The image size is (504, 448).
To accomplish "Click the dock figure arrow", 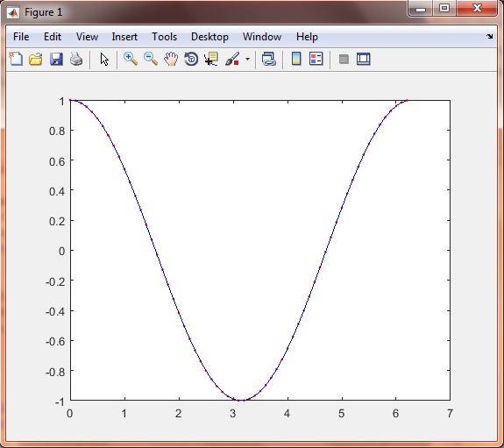I will 489,36.
